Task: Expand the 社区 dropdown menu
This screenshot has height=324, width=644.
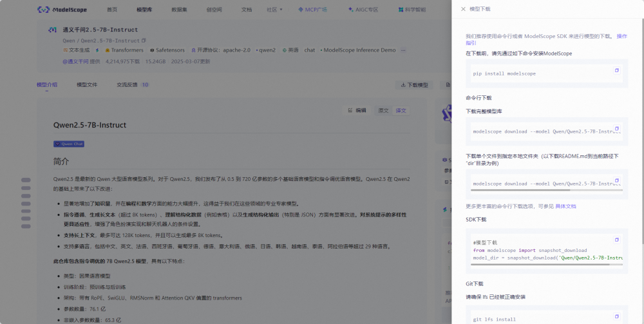Action: pos(274,10)
